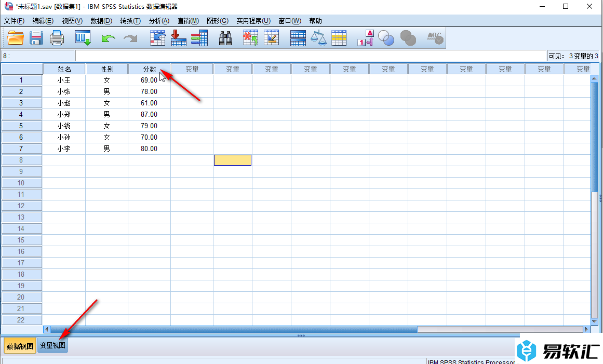Click the cell containing 小郑
Image resolution: width=603 pixels, height=364 pixels.
64,115
